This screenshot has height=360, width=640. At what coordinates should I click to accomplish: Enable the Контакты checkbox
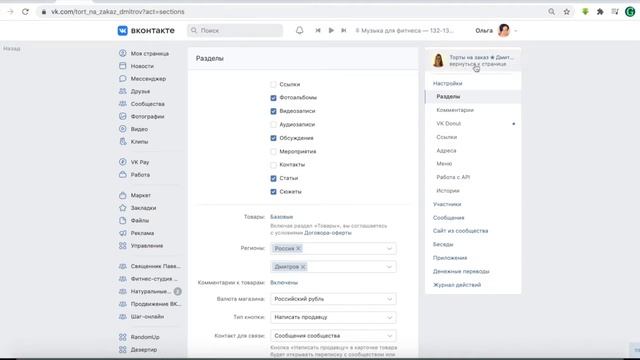tap(273, 165)
